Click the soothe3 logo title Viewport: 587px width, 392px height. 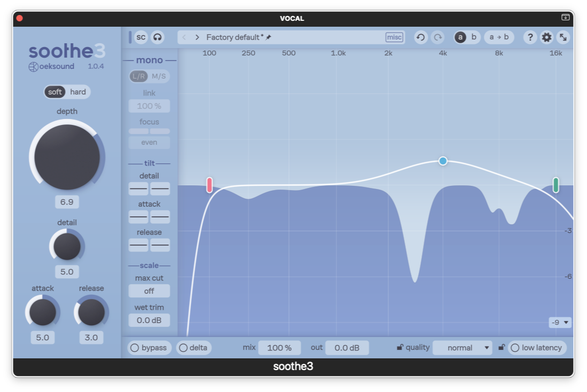click(67, 51)
